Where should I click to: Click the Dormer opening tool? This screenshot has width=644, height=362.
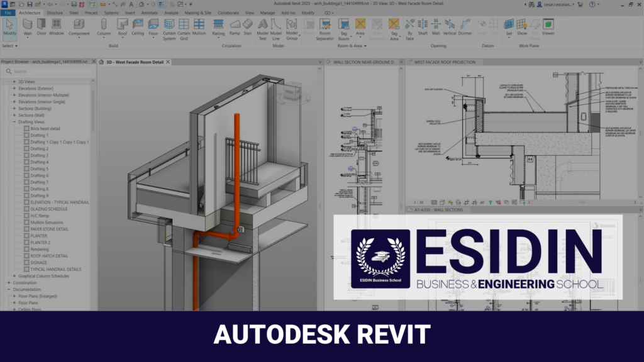465,26
